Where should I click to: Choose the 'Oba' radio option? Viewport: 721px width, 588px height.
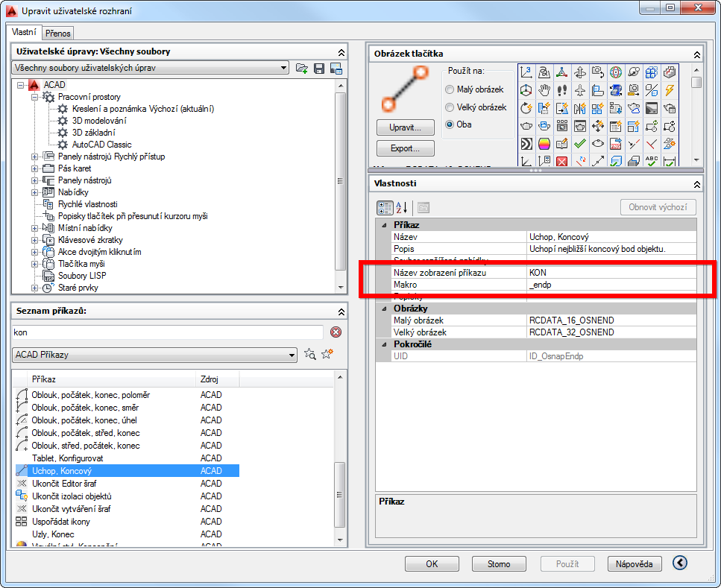pyautogui.click(x=450, y=124)
